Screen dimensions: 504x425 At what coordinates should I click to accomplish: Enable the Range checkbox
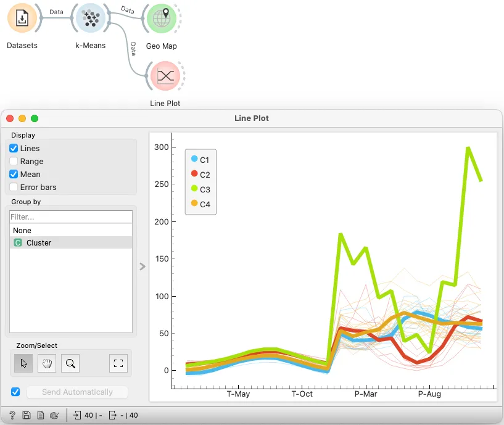[14, 161]
